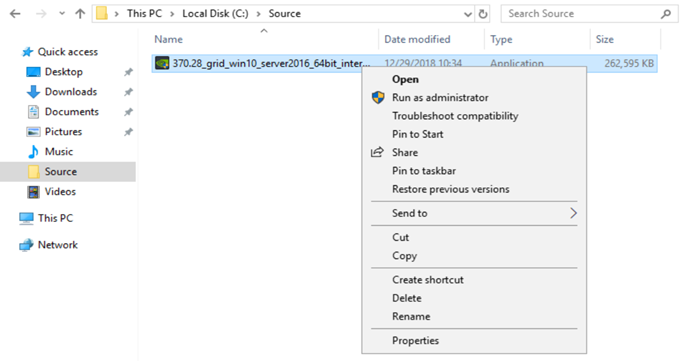
Task: Click the NVIDIA installer file icon
Action: [x=162, y=64]
